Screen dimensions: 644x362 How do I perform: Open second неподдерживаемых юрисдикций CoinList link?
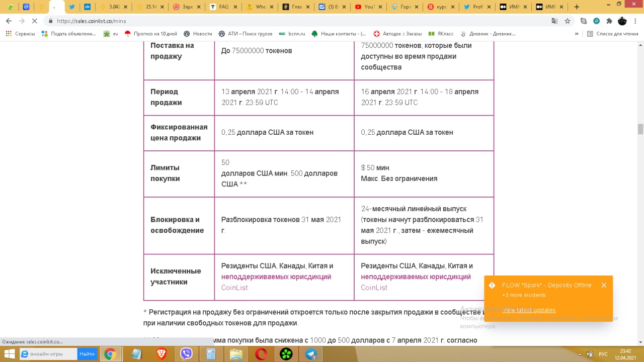click(x=416, y=282)
